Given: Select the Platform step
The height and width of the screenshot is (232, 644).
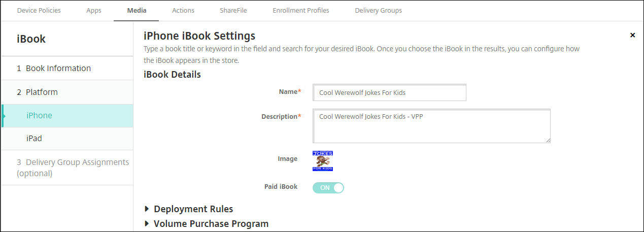Looking at the screenshot, I should (x=42, y=92).
